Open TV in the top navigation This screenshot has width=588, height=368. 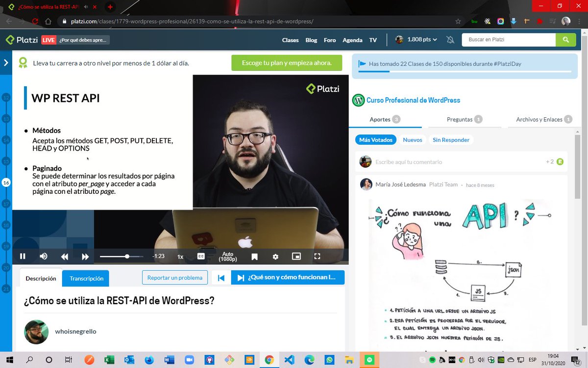(373, 40)
